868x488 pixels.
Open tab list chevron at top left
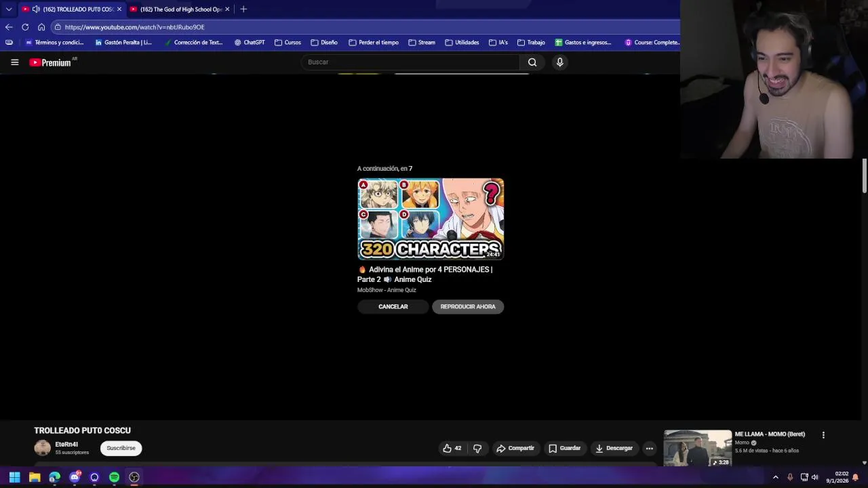(x=9, y=9)
